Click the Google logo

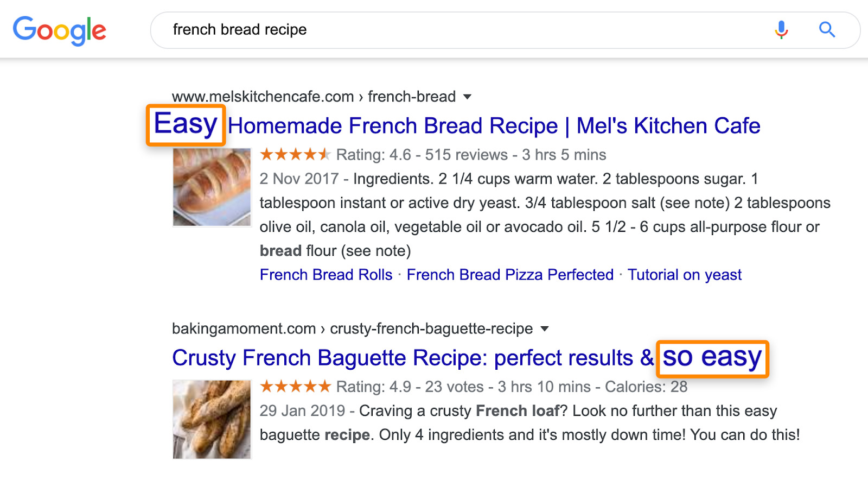tap(60, 30)
